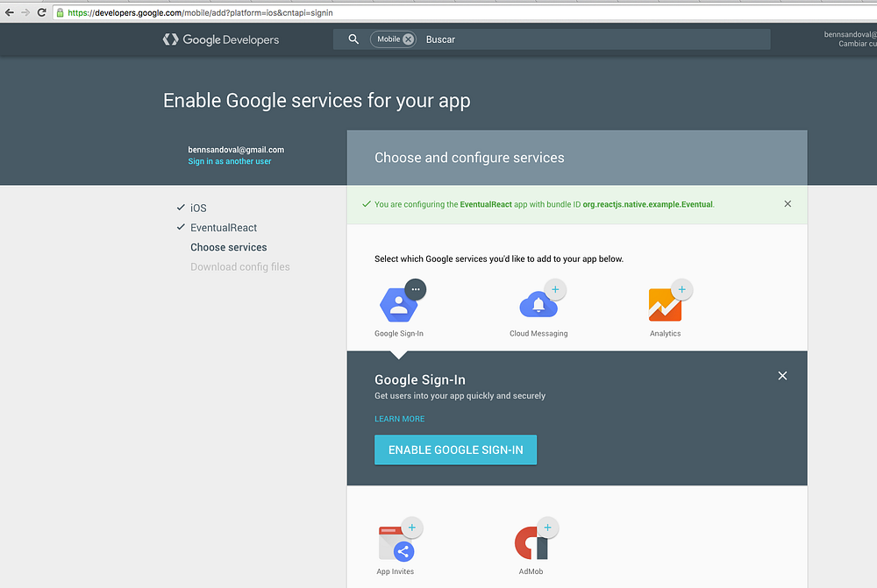Click Sign in as another user
Viewport: 877px width, 588px height.
pos(229,161)
